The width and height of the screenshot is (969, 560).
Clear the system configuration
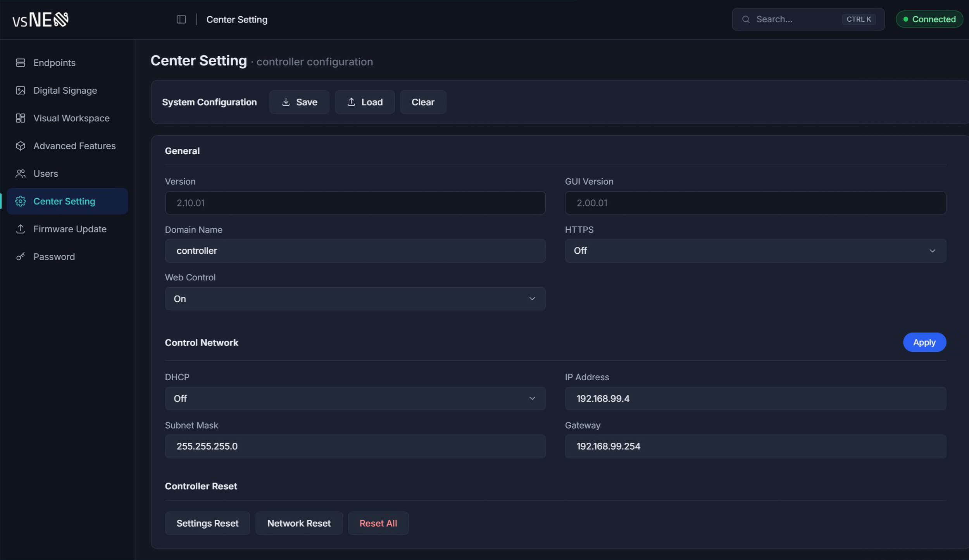(x=423, y=102)
